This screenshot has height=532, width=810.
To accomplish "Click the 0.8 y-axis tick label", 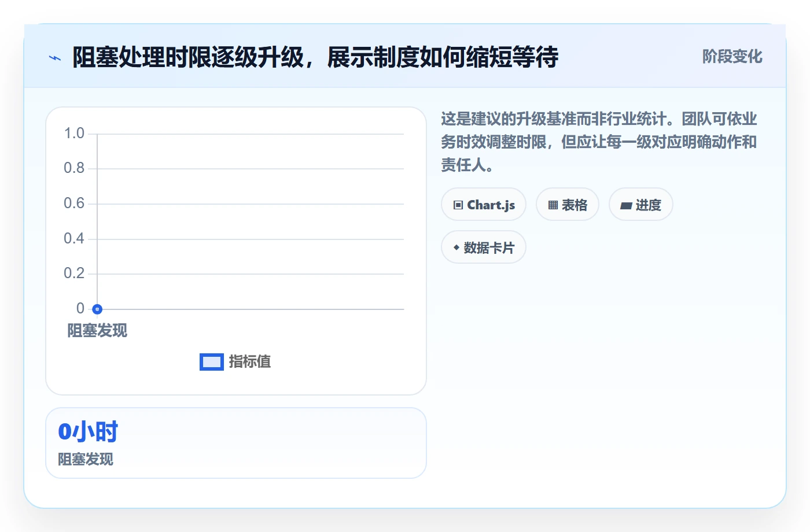I will click(74, 168).
